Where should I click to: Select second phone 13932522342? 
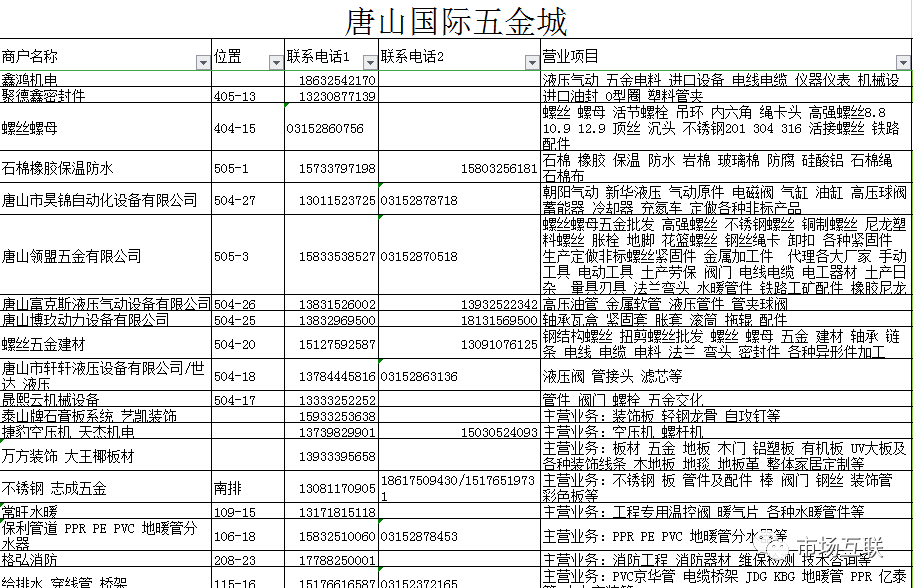point(459,303)
